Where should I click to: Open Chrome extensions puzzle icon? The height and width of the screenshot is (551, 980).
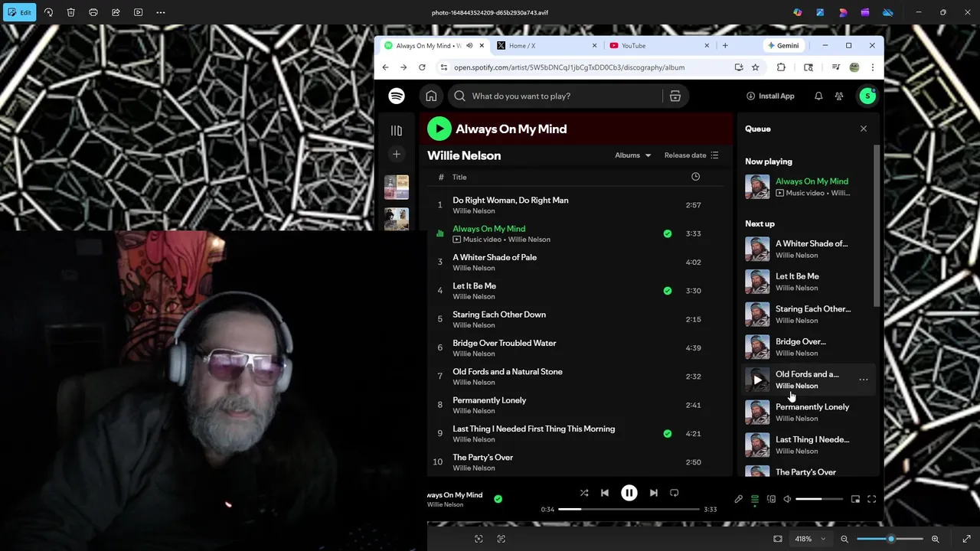pyautogui.click(x=781, y=67)
